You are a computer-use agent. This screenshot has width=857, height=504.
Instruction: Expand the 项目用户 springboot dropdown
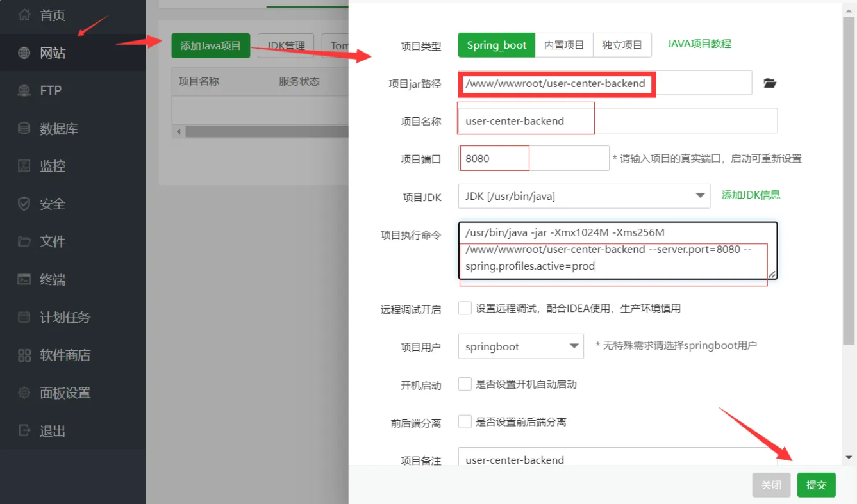pos(520,346)
